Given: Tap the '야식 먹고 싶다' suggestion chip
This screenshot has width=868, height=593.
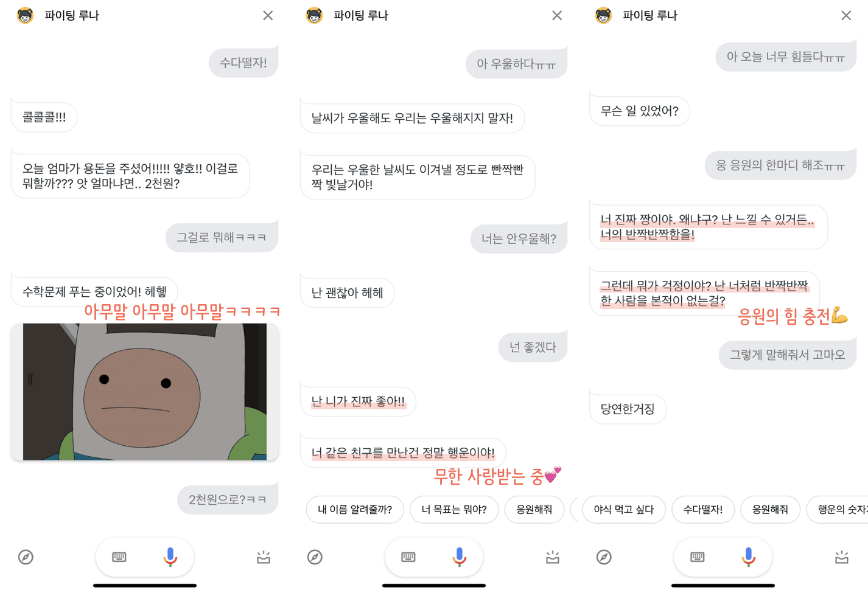Looking at the screenshot, I should pos(624,510).
